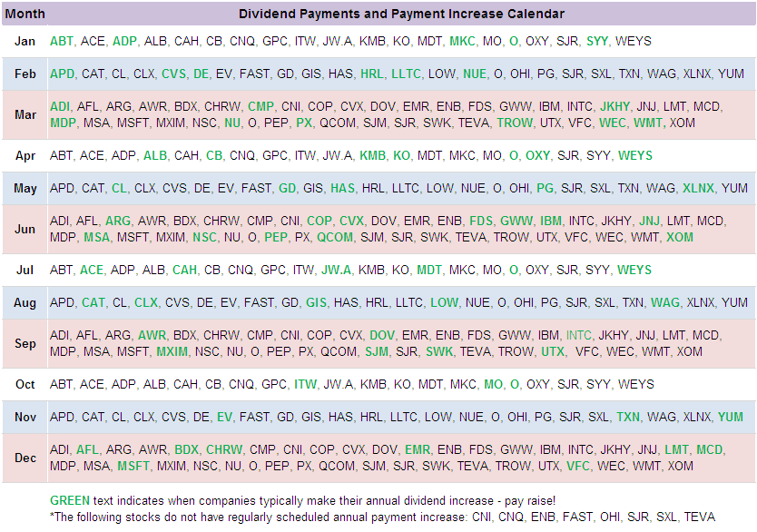Select the Jul month label
Screen dimensions: 757x532
(x=25, y=270)
